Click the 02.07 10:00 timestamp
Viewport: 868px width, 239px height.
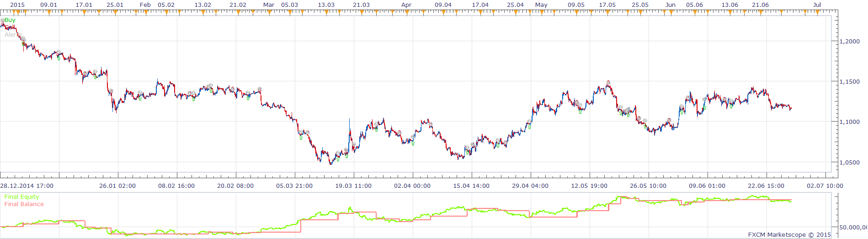click(x=825, y=186)
